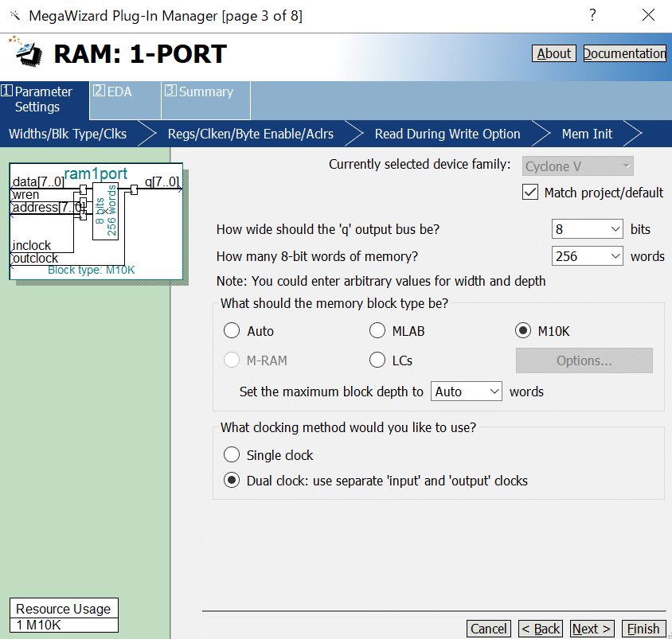Click the ram1port block diagram preview

96,221
